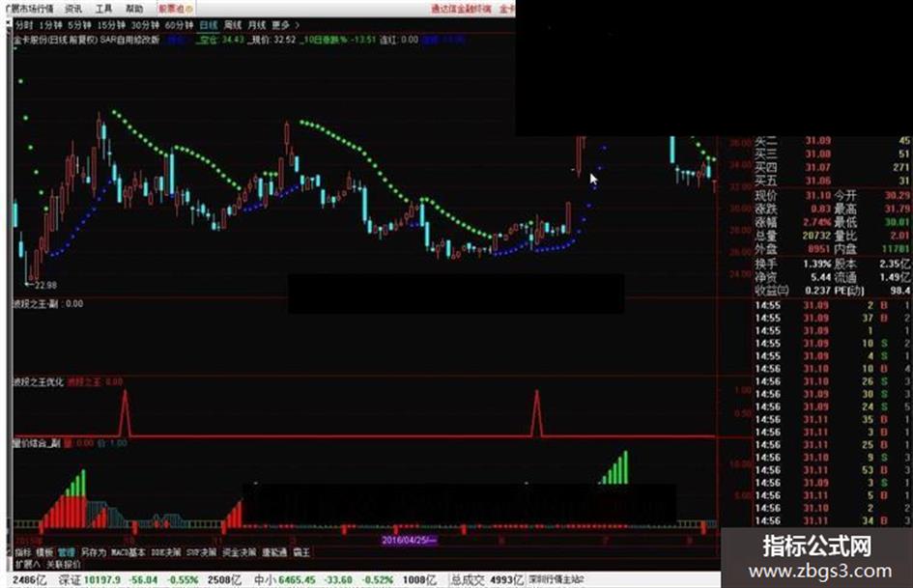Click the 涨幅 value 2.74%

coord(818,222)
